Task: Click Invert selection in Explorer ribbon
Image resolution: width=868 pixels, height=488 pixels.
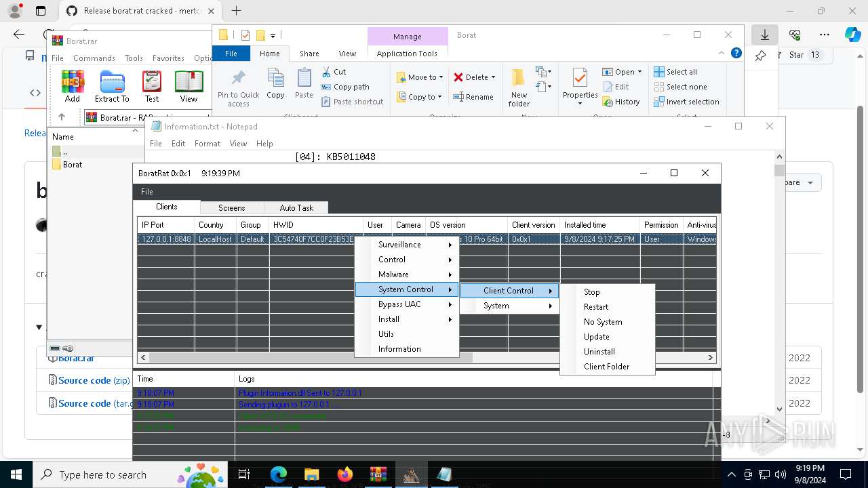Action: click(686, 102)
